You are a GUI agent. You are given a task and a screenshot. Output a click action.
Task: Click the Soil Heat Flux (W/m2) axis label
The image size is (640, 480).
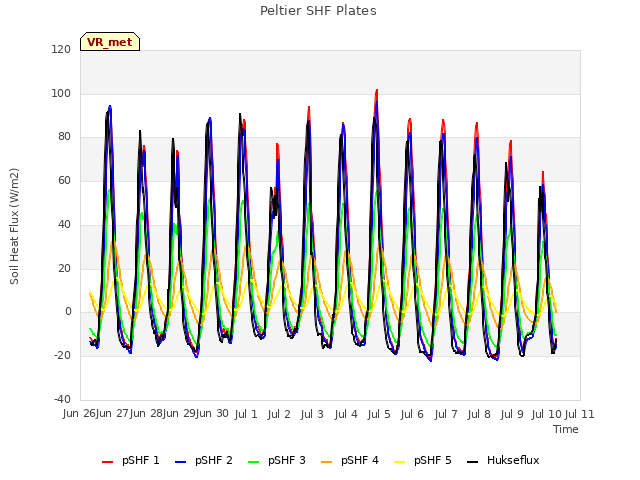coord(14,226)
